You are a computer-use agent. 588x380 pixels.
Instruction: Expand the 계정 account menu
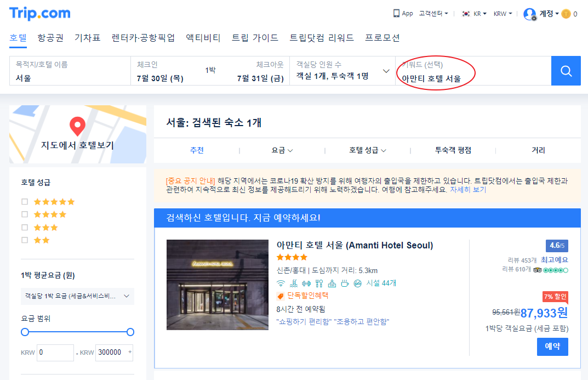(549, 14)
